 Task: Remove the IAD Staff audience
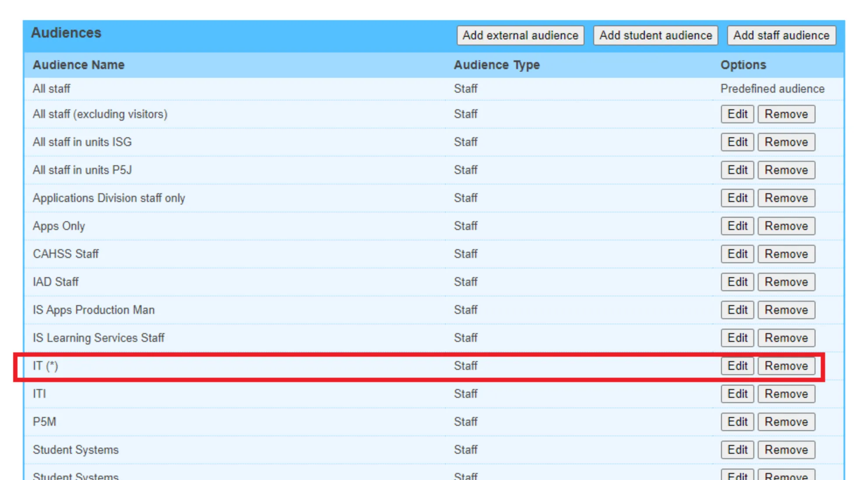pos(786,282)
